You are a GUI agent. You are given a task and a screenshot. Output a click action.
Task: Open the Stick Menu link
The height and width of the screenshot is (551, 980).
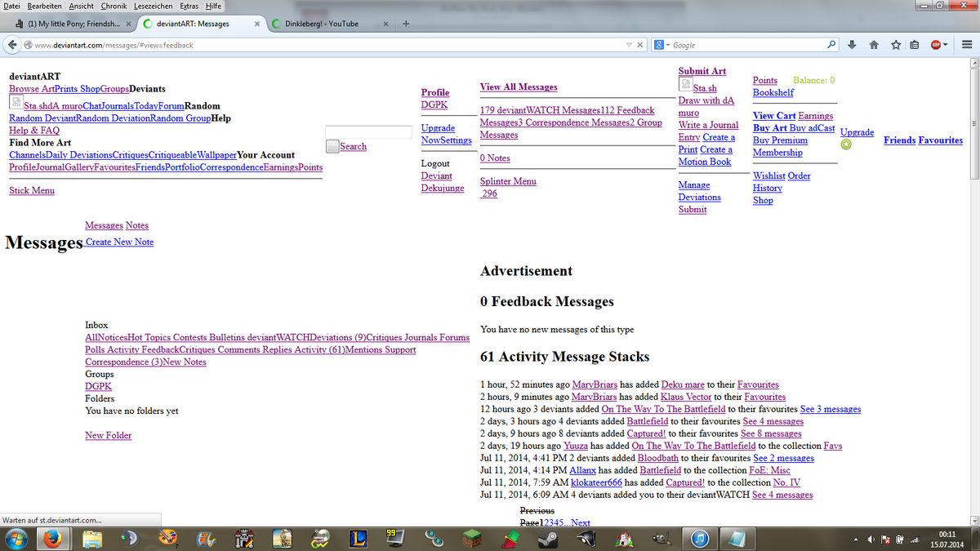(x=32, y=190)
